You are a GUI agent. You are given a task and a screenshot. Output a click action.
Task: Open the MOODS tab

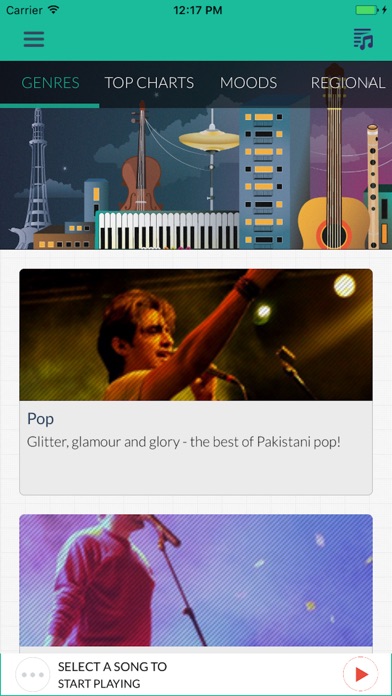click(248, 83)
